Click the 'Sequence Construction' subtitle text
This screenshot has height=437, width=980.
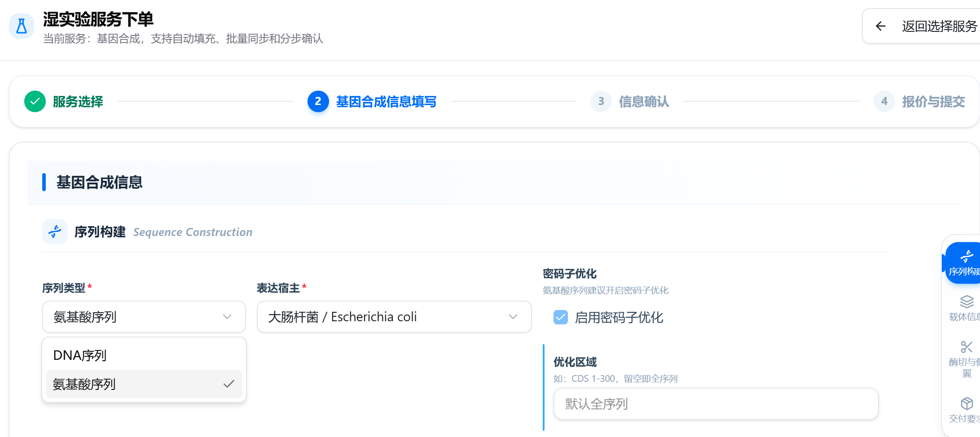[193, 232]
